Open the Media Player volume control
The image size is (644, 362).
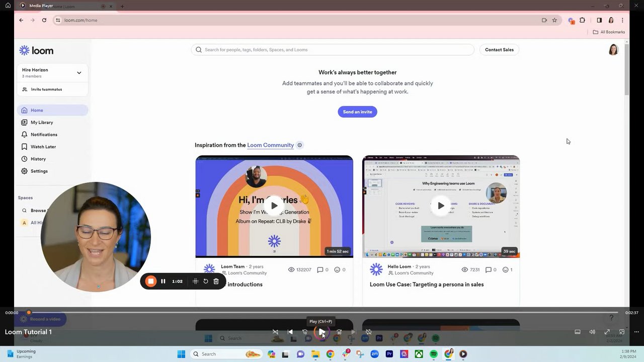pos(592,332)
